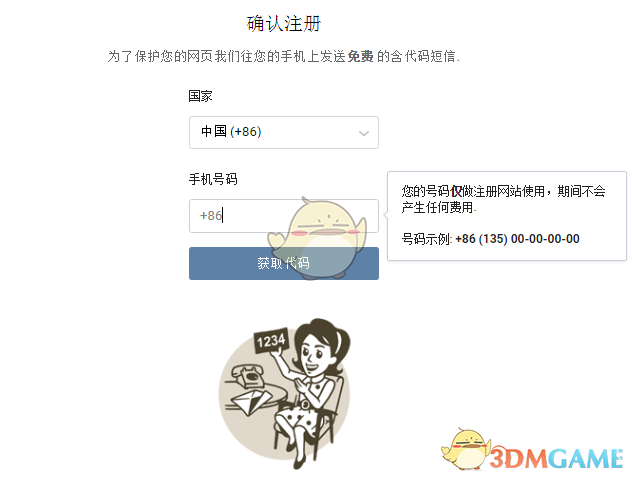Click the 确认注册 page heading
Image resolution: width=634 pixels, height=477 pixels.
point(284,23)
